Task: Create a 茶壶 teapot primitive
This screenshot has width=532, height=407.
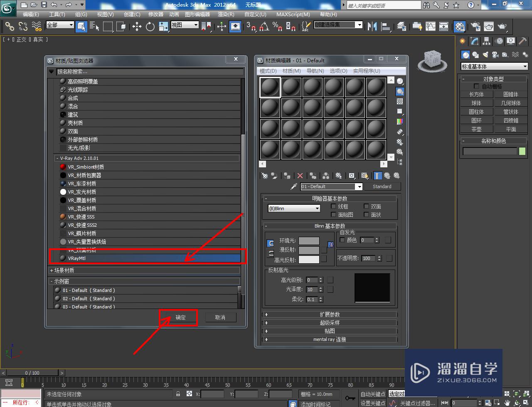Action: [476, 129]
